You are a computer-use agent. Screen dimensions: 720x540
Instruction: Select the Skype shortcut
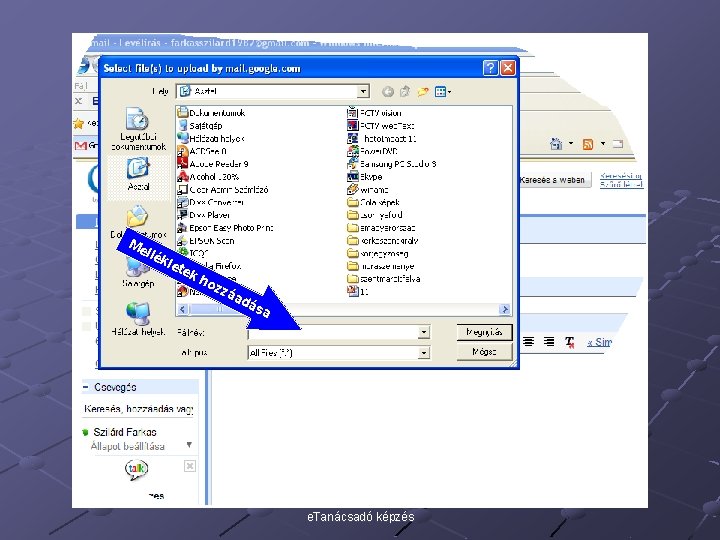[365, 177]
